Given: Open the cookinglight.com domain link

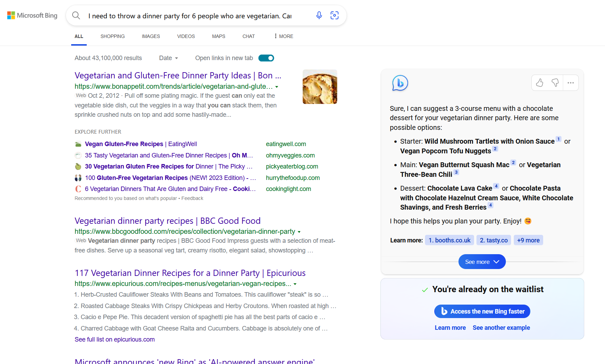Looking at the screenshot, I should [289, 189].
